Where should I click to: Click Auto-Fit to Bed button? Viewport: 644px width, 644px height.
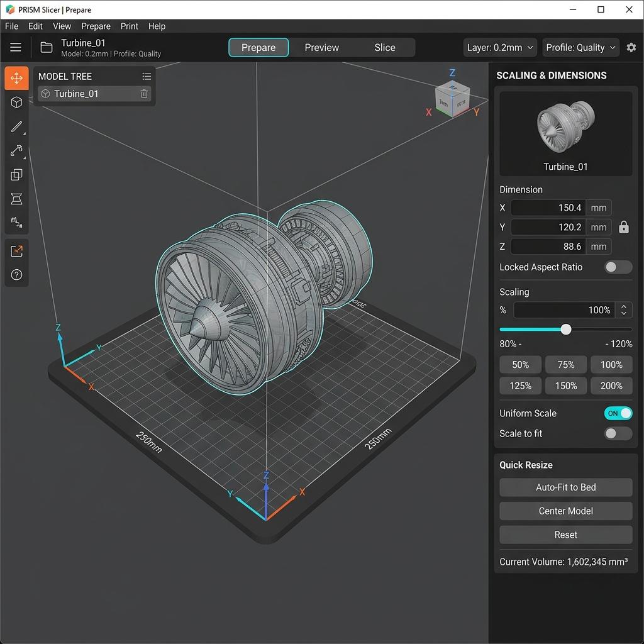(566, 487)
